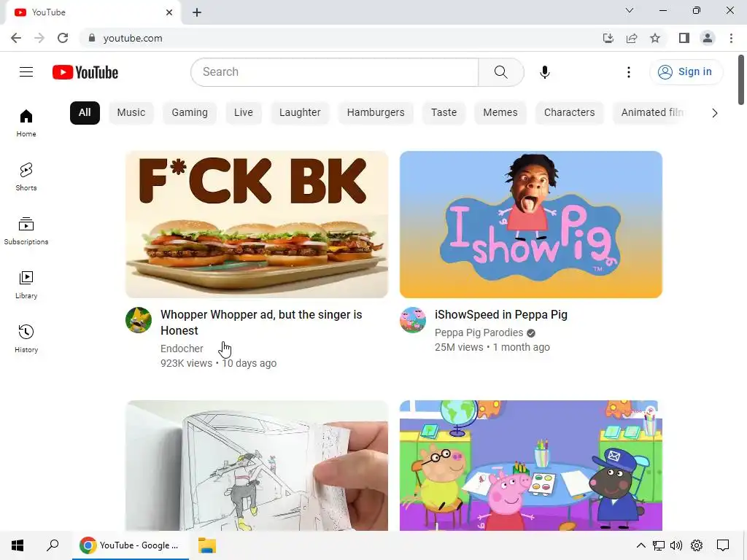Open the hamburger guide menu
Viewport: 747px width, 560px height.
point(26,72)
